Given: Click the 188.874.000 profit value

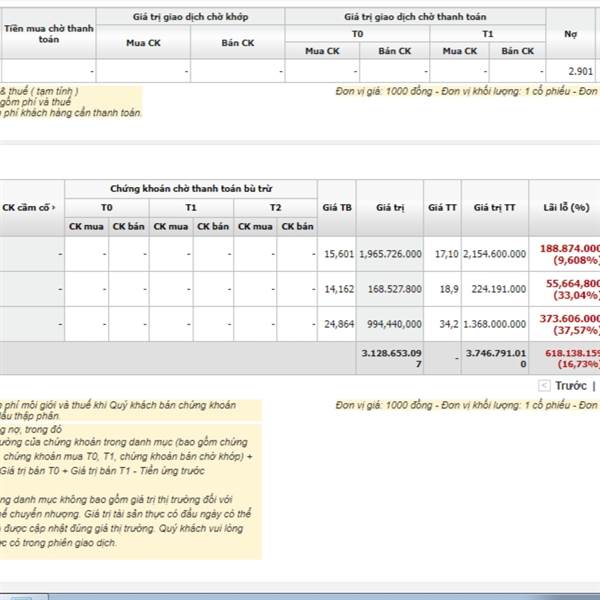Looking at the screenshot, I should [x=569, y=247].
